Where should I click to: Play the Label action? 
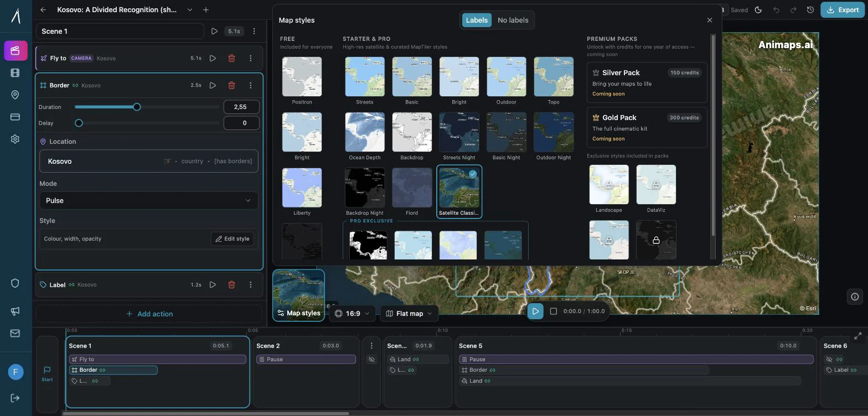pos(213,284)
